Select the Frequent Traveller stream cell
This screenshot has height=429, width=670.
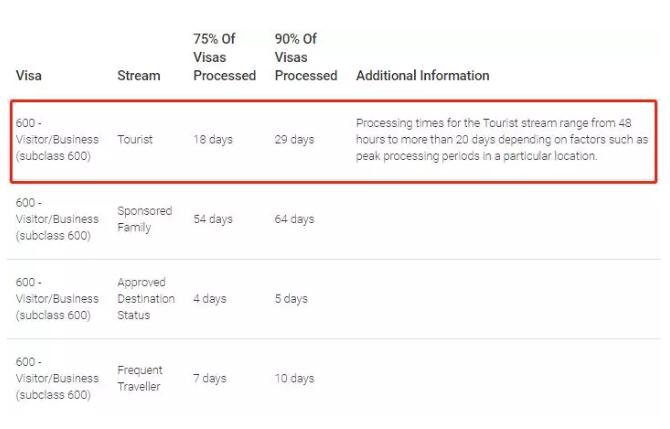pyautogui.click(x=140, y=378)
